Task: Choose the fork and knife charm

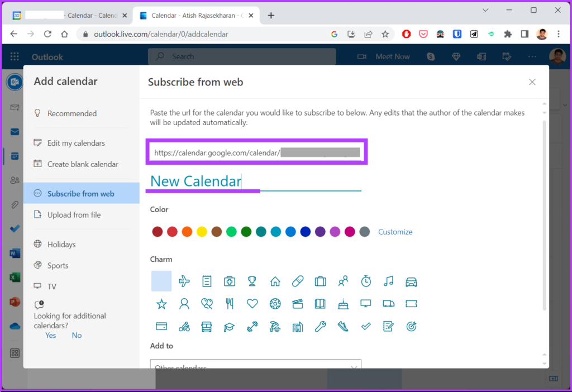Action: tap(230, 304)
